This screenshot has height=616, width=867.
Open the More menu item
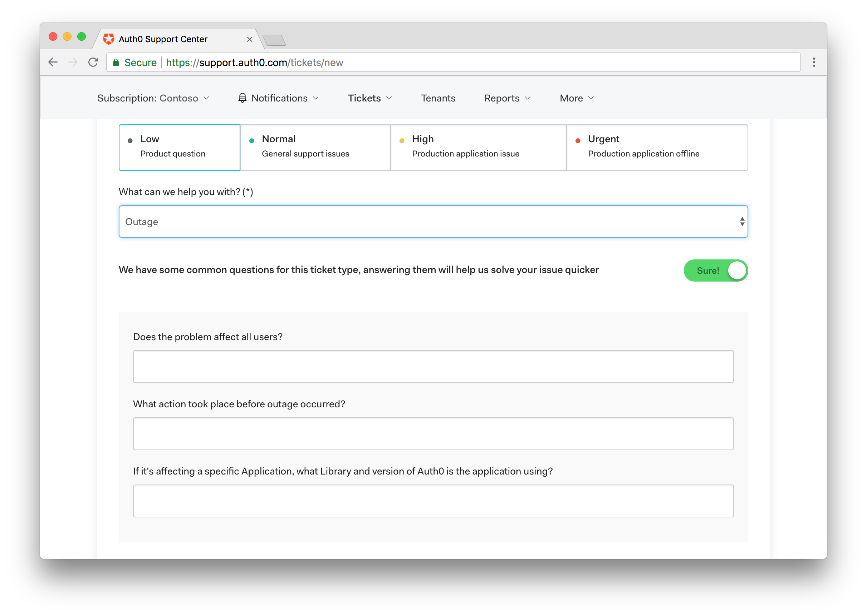[575, 98]
